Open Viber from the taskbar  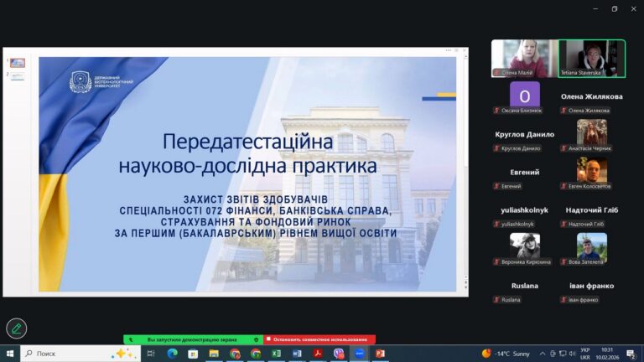[x=340, y=354]
